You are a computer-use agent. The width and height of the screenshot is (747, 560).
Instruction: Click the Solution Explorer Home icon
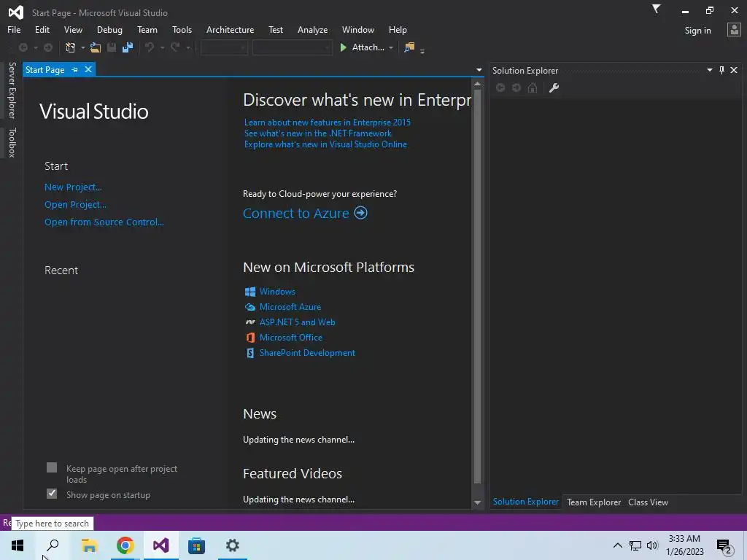tap(533, 87)
